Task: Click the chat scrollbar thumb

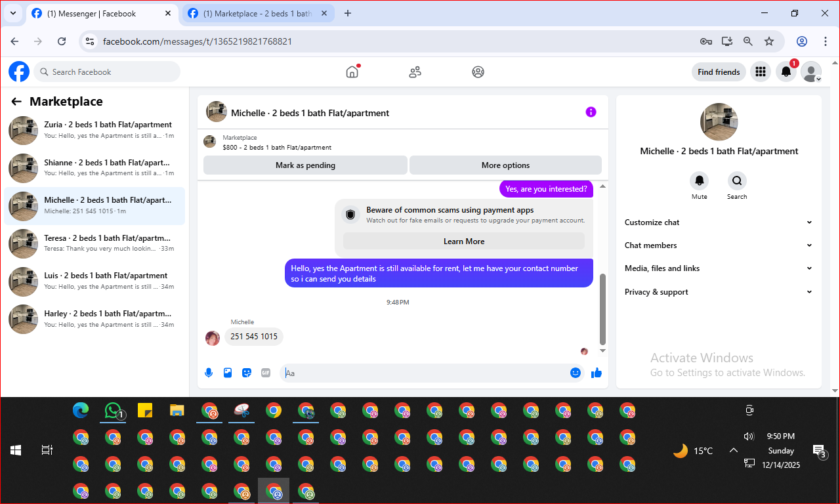Action: point(603,310)
